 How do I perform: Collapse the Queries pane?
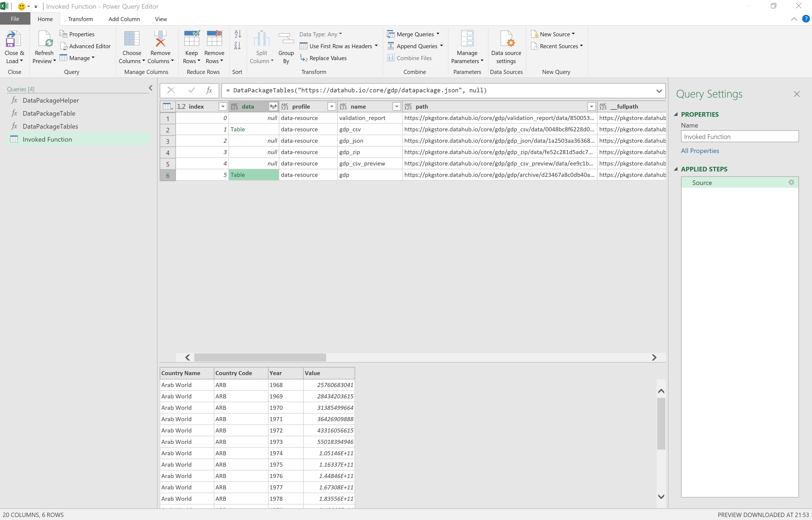[x=150, y=88]
